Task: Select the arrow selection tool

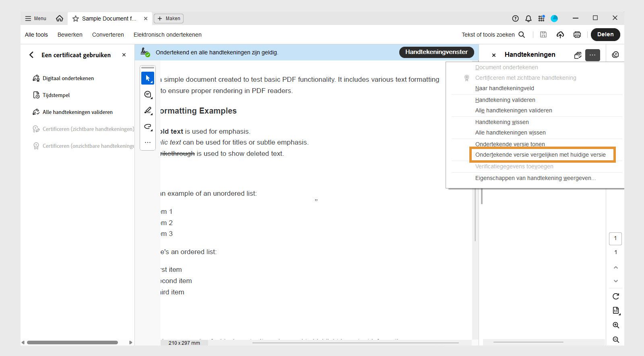Action: click(148, 78)
